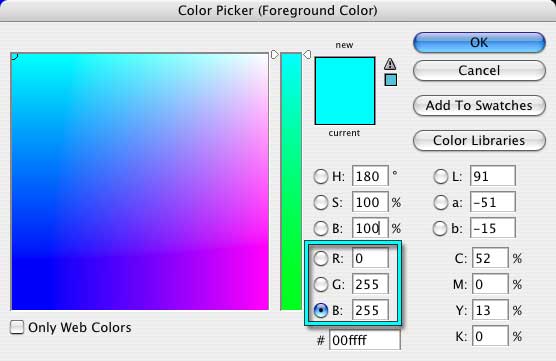Select the G green radio button

point(321,284)
